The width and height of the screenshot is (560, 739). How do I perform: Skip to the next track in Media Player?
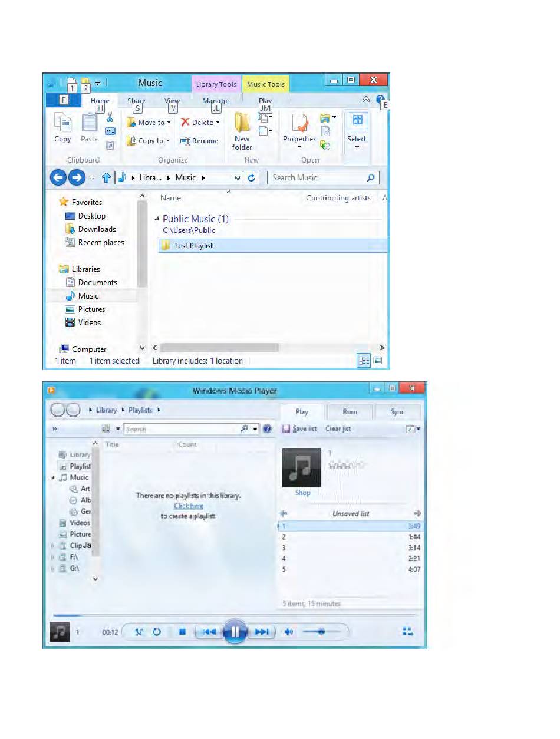tap(261, 632)
